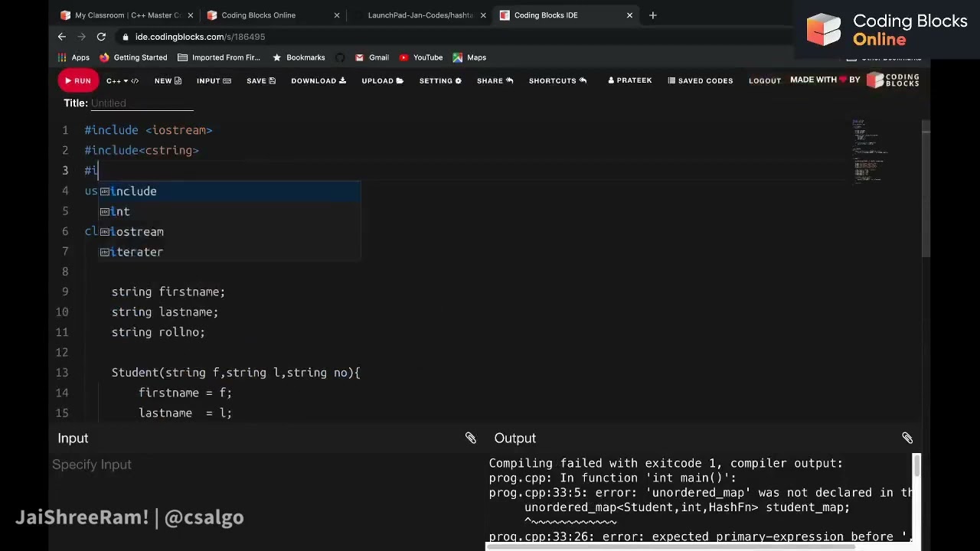Select 'include' autocomplete suggestion
The image size is (980, 551).
(x=230, y=191)
